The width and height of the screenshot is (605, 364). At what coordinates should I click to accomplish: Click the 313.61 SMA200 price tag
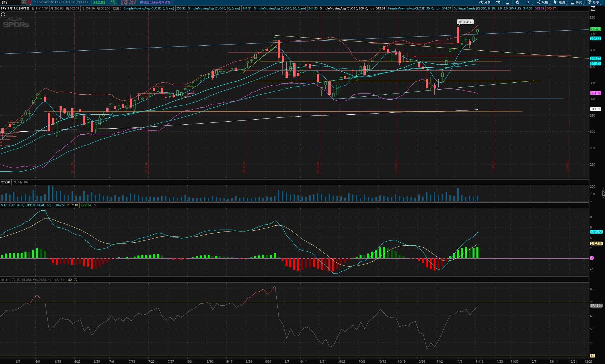point(596,109)
